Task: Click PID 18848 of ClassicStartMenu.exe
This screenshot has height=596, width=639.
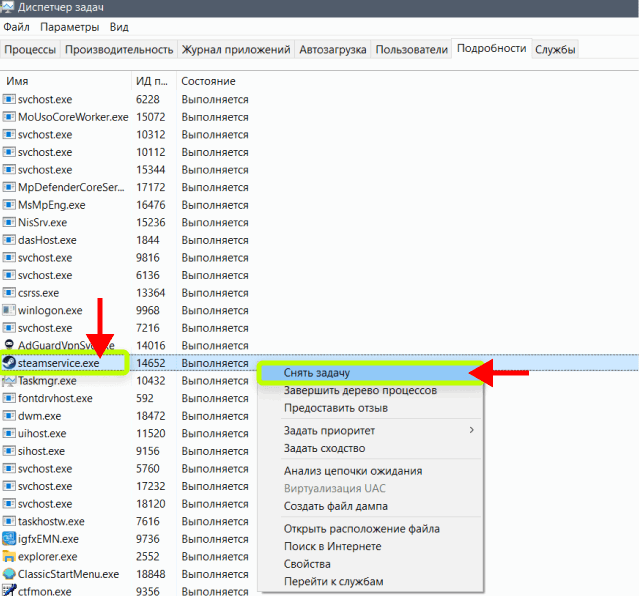Action: (x=151, y=574)
